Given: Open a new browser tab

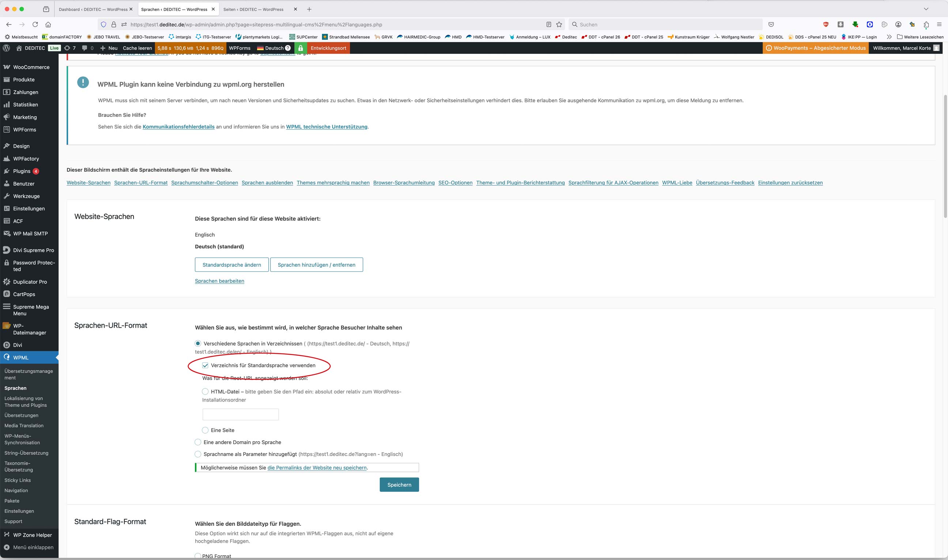Looking at the screenshot, I should (x=309, y=9).
